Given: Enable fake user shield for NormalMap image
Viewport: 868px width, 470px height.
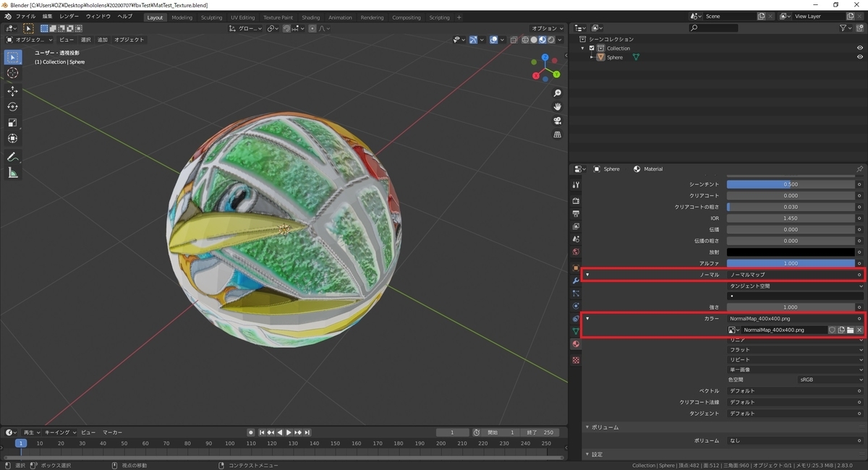Looking at the screenshot, I should 832,330.
